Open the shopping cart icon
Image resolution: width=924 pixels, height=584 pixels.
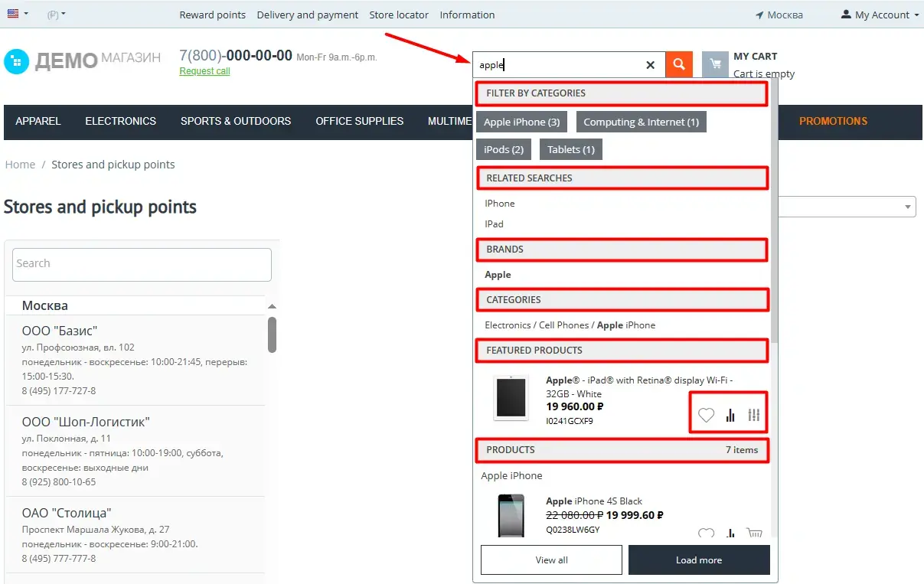[x=715, y=65]
